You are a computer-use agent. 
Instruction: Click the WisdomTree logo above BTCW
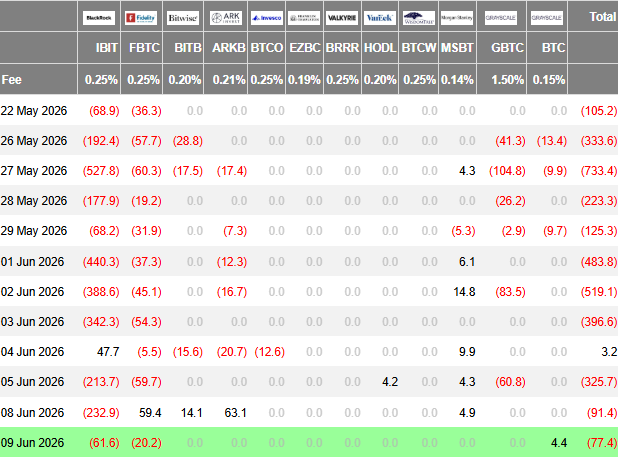(419, 18)
